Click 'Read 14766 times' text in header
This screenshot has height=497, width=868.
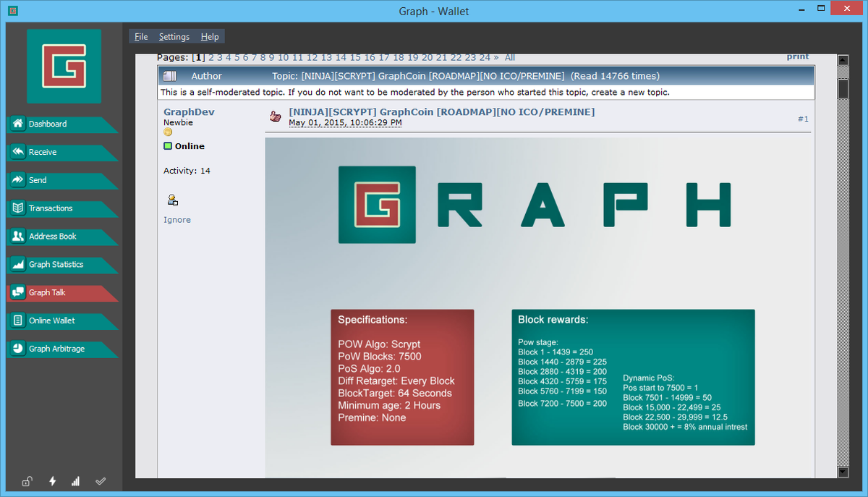615,76
